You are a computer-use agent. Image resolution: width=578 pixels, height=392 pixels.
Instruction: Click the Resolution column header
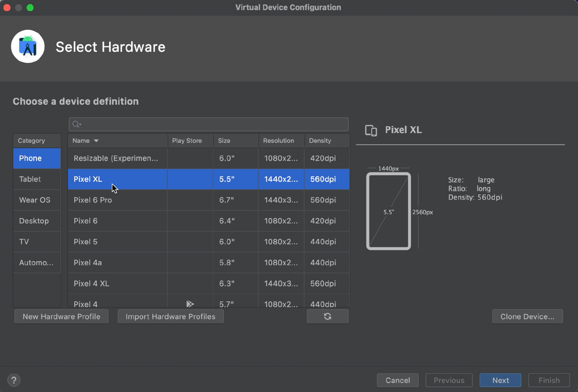[x=281, y=141]
